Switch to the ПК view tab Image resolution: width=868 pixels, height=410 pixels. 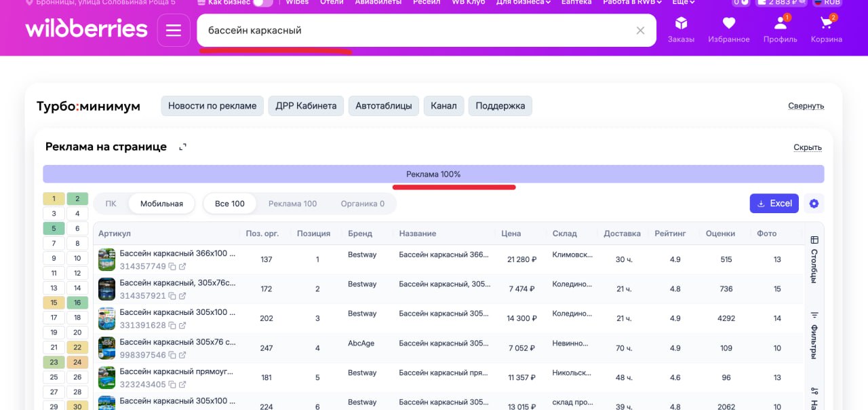click(x=111, y=204)
